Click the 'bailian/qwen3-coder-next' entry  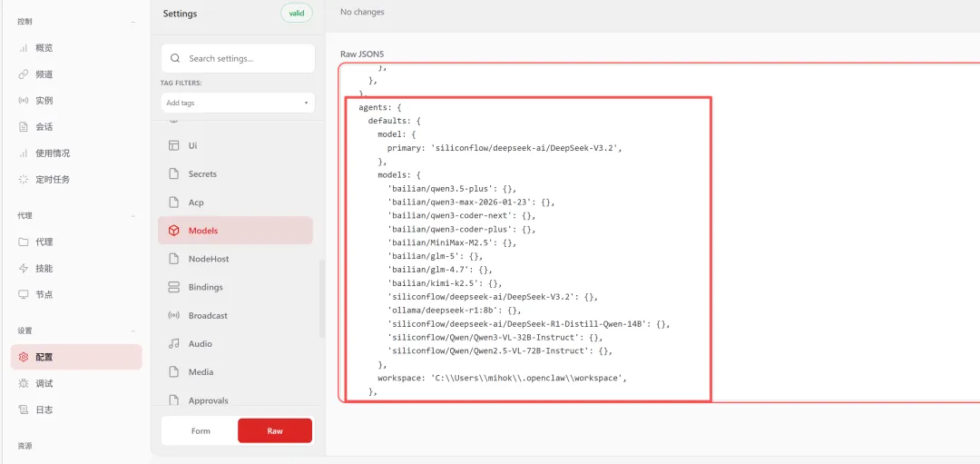coord(461,216)
